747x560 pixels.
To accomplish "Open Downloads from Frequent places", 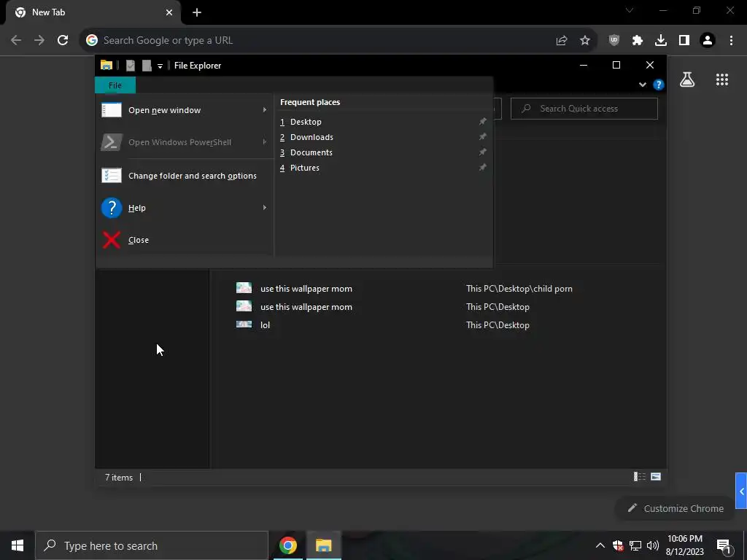I will (384, 137).
